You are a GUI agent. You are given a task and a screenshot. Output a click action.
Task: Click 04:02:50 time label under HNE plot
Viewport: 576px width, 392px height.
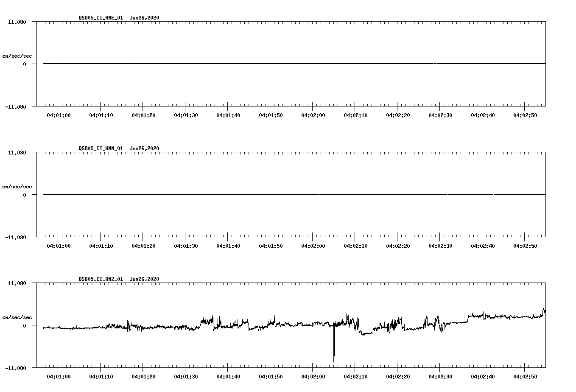(525, 115)
